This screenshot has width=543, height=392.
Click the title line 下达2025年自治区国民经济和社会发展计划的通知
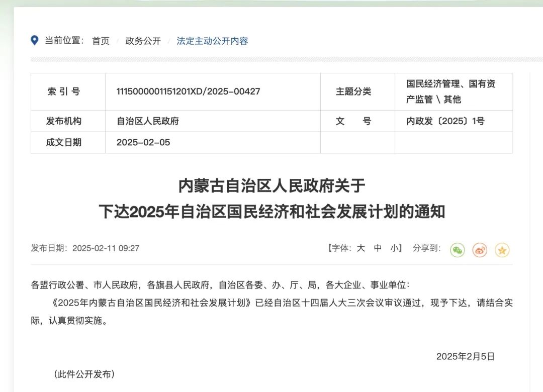tap(272, 211)
